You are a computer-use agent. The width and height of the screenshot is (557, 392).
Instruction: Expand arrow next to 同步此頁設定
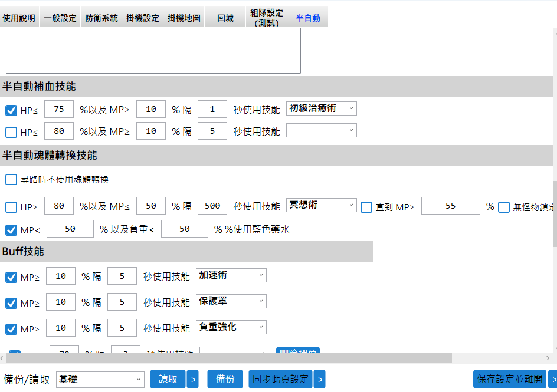[x=320, y=379]
